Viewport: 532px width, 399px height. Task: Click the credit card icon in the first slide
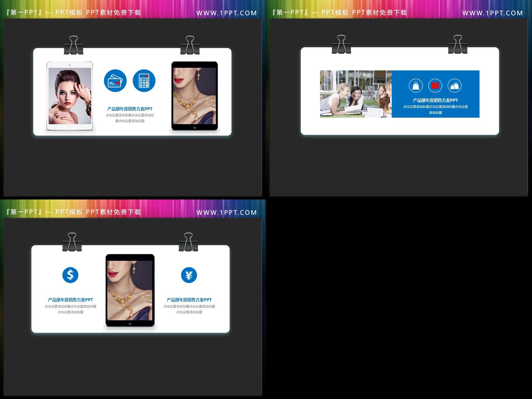pyautogui.click(x=115, y=81)
